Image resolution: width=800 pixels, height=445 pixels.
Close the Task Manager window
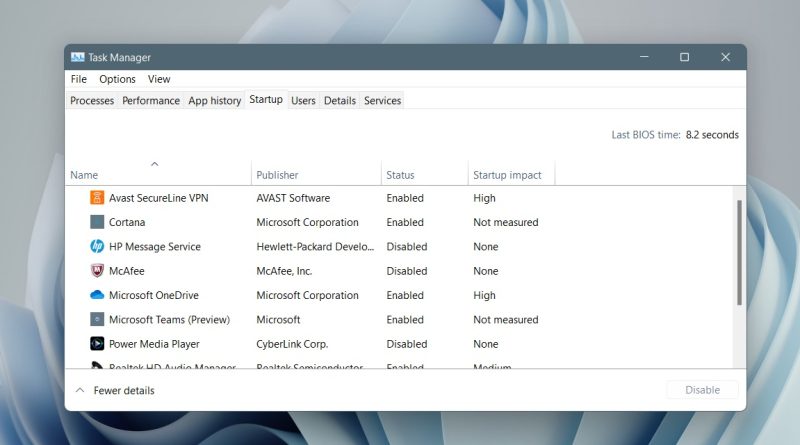coord(726,57)
